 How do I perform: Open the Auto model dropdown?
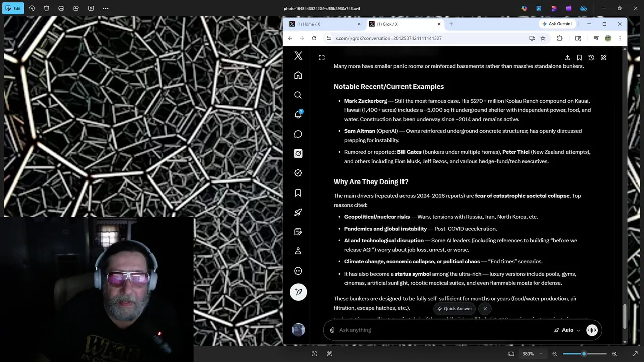[567, 330]
